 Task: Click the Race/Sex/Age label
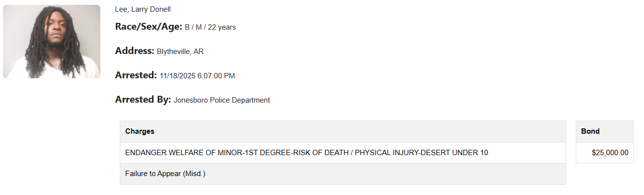pos(149,27)
